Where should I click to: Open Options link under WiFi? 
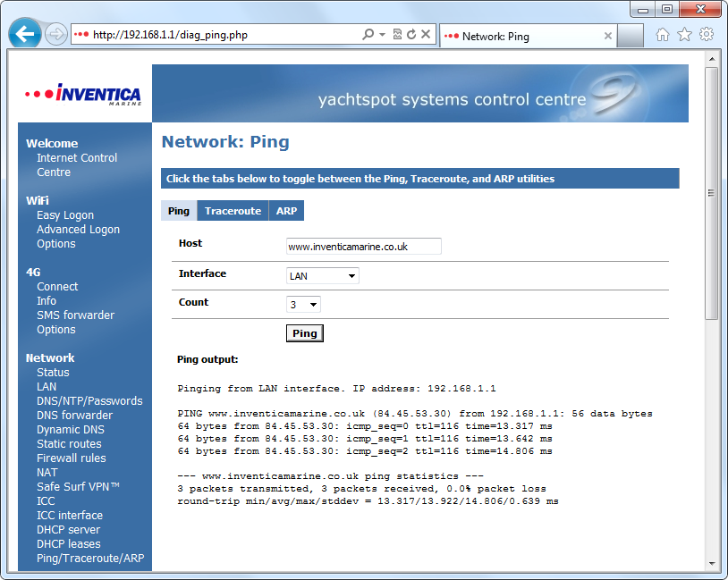point(56,244)
